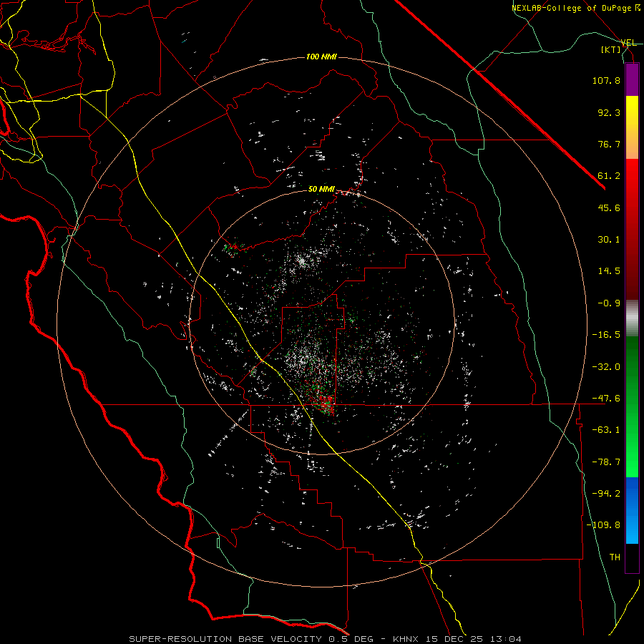
Task: Select the 50 NMI range ring label
Action: (321, 189)
